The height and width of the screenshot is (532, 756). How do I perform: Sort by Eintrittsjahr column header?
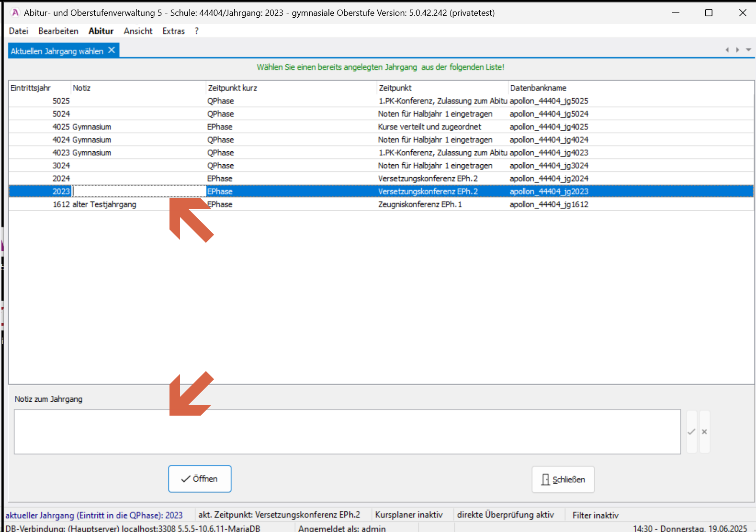click(x=40, y=88)
